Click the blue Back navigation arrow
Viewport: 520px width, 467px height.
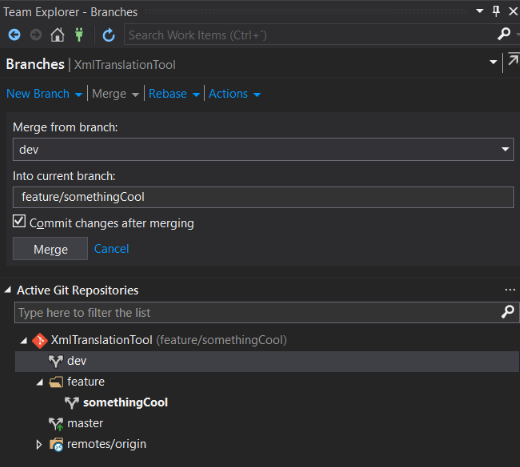[x=14, y=35]
